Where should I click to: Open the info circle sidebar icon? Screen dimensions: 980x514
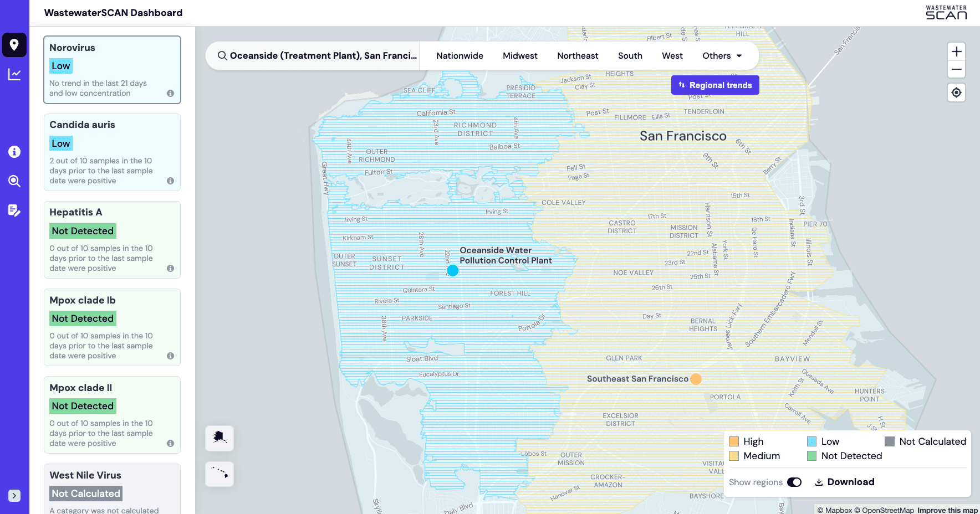click(x=14, y=152)
